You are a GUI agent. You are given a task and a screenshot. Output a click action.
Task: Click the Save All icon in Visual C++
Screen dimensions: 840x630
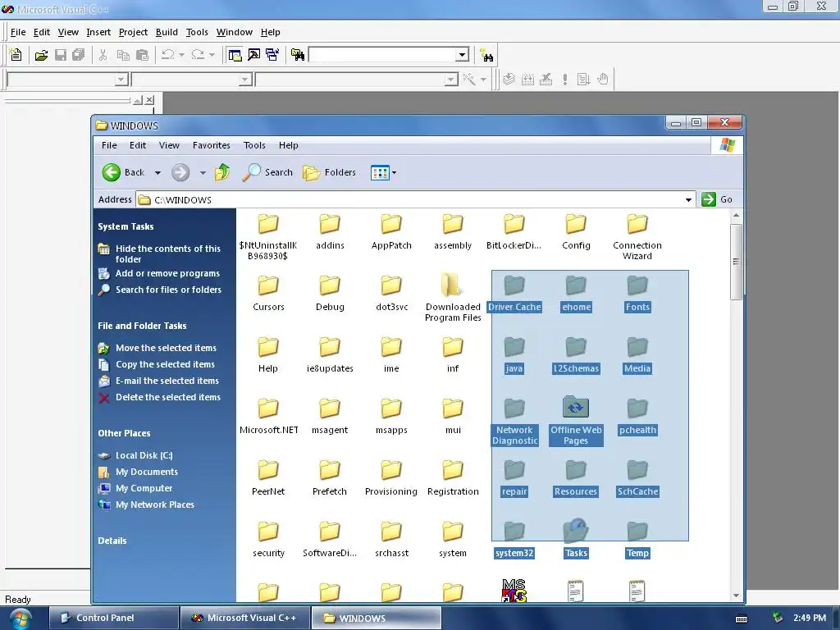click(78, 55)
